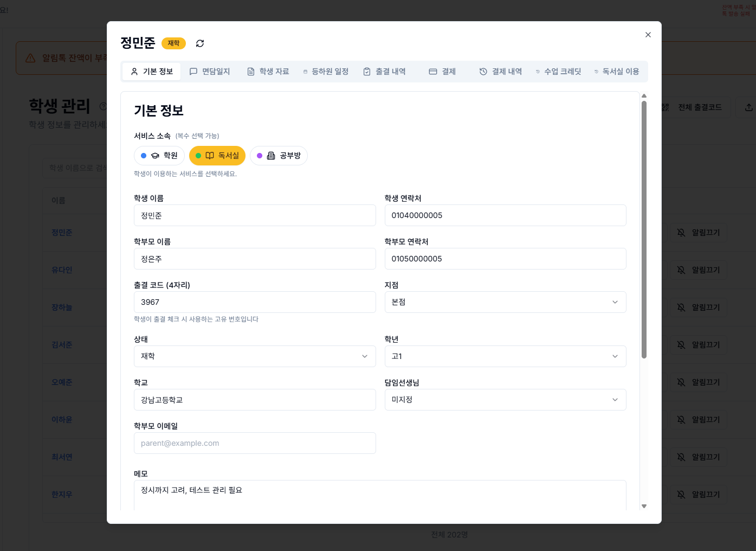Click the refresh icon next to 정민준
The width and height of the screenshot is (756, 551).
click(x=200, y=43)
